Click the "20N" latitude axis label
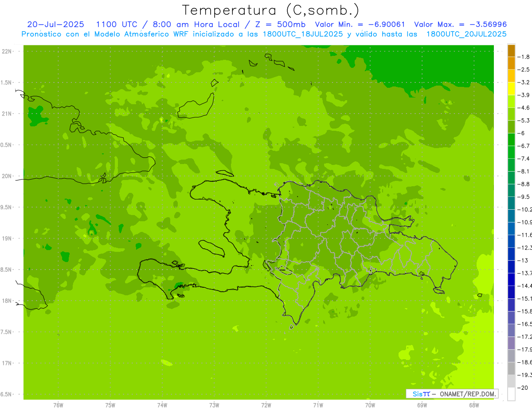The image size is (532, 411). (7, 176)
